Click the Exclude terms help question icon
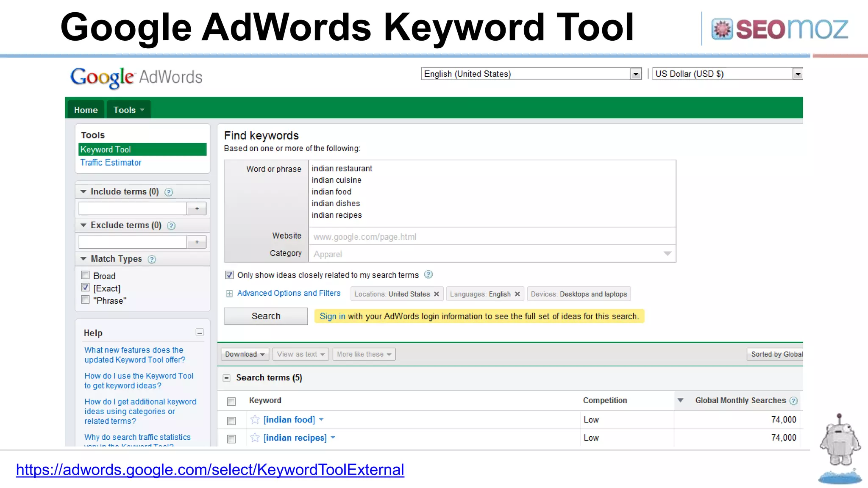This screenshot has width=868, height=488. pyautogui.click(x=171, y=226)
